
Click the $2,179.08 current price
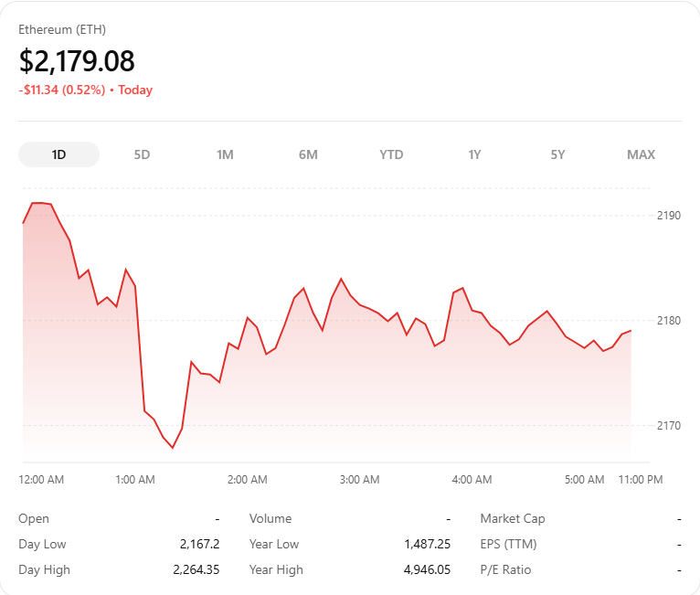click(x=77, y=61)
